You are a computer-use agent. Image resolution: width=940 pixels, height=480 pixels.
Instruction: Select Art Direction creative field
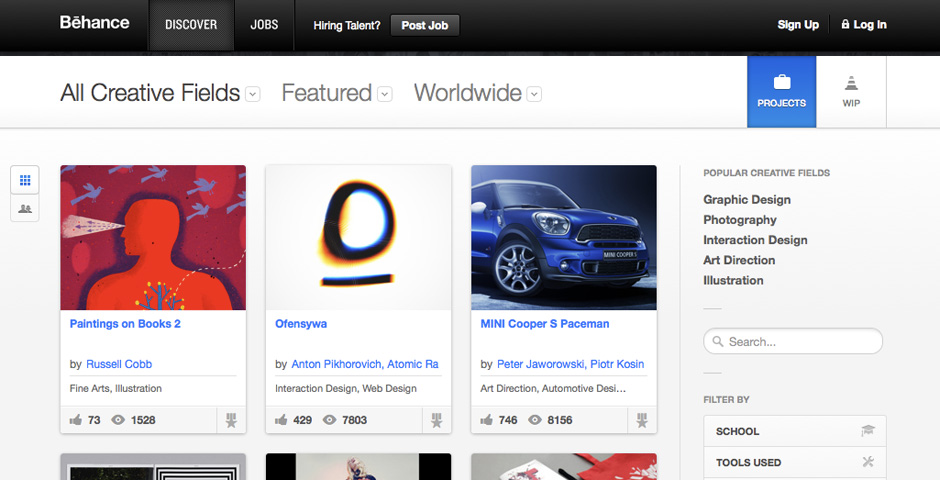[739, 260]
